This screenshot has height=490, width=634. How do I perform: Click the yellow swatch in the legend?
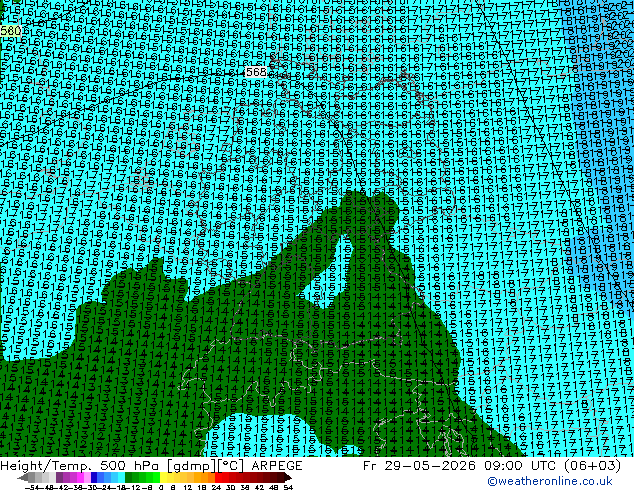click(x=163, y=477)
